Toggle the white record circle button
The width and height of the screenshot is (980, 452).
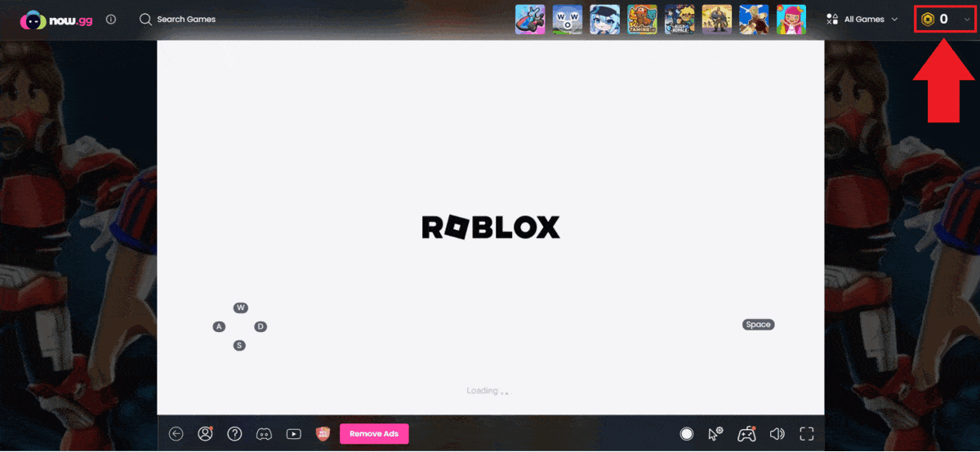[687, 434]
